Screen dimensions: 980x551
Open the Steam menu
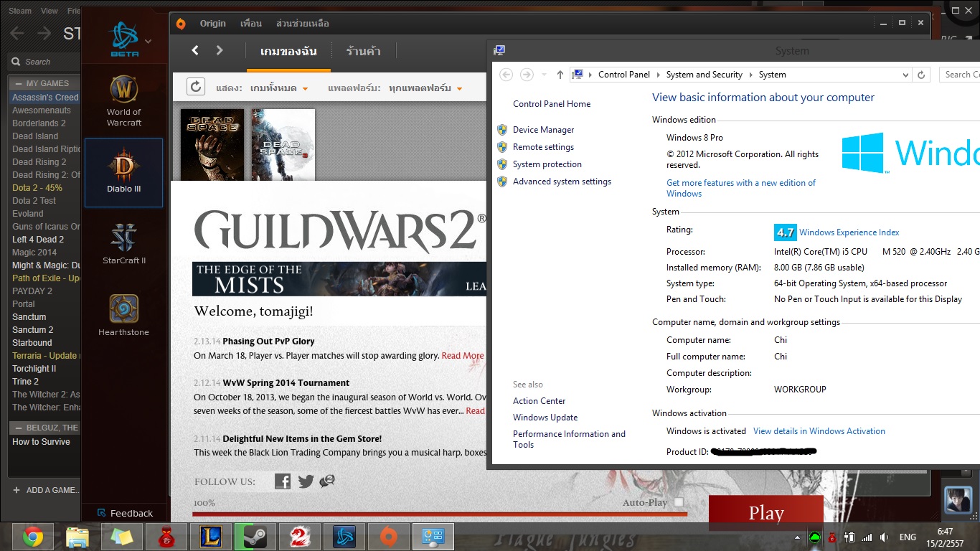click(20, 11)
